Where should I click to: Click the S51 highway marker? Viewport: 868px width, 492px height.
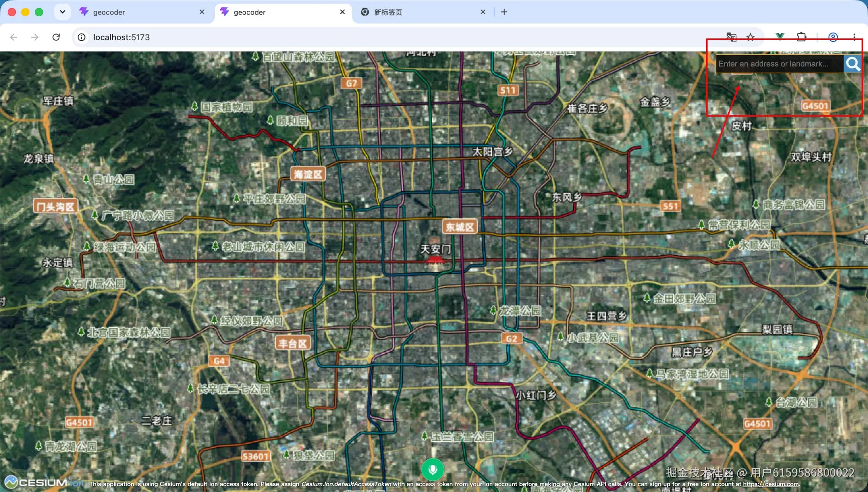(x=670, y=206)
